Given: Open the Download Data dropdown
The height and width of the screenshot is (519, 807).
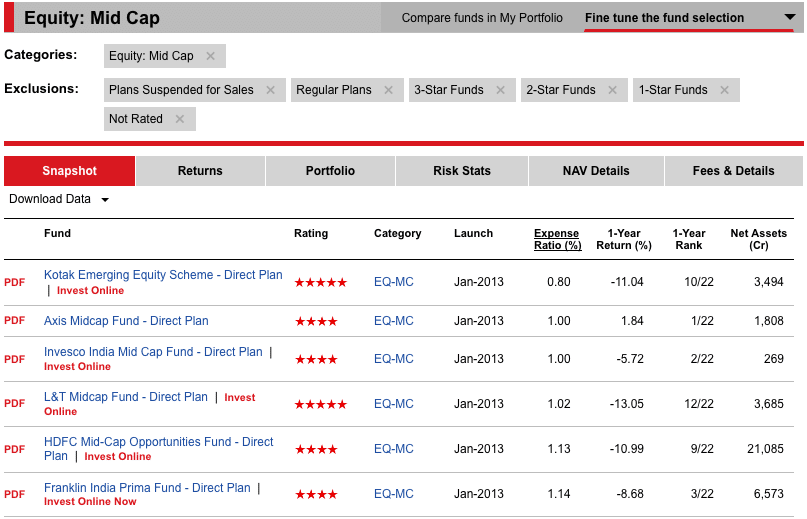Looking at the screenshot, I should coord(59,199).
